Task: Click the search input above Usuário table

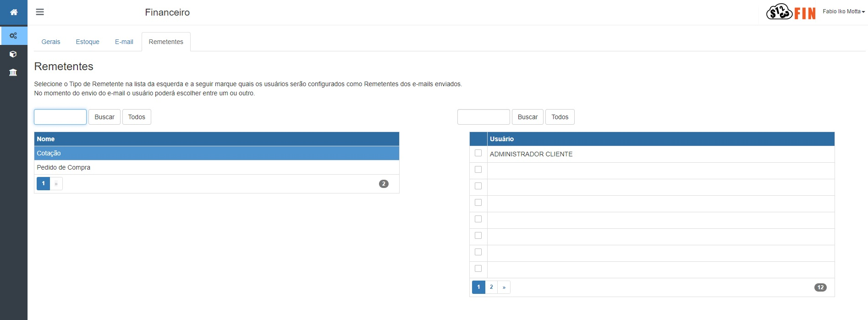Action: pos(483,117)
